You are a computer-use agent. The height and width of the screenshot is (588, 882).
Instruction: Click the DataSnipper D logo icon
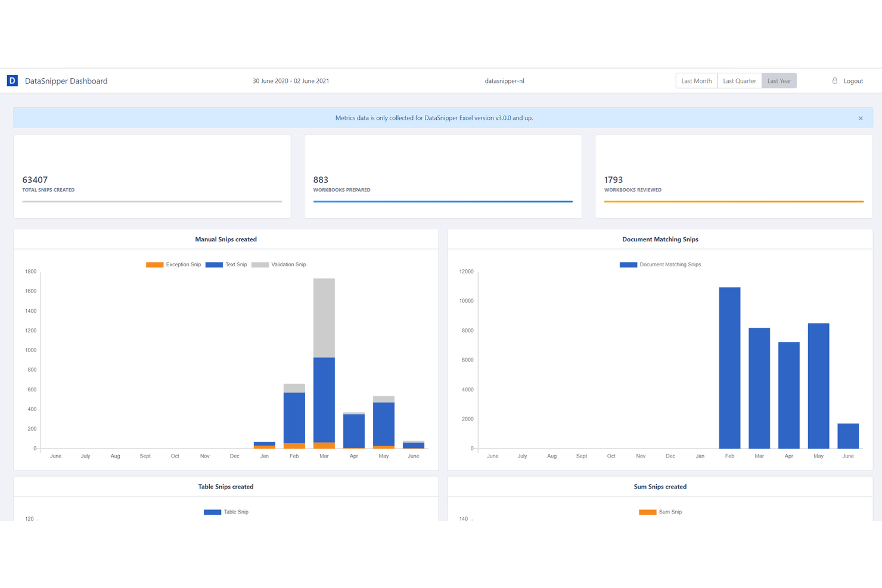[13, 80]
